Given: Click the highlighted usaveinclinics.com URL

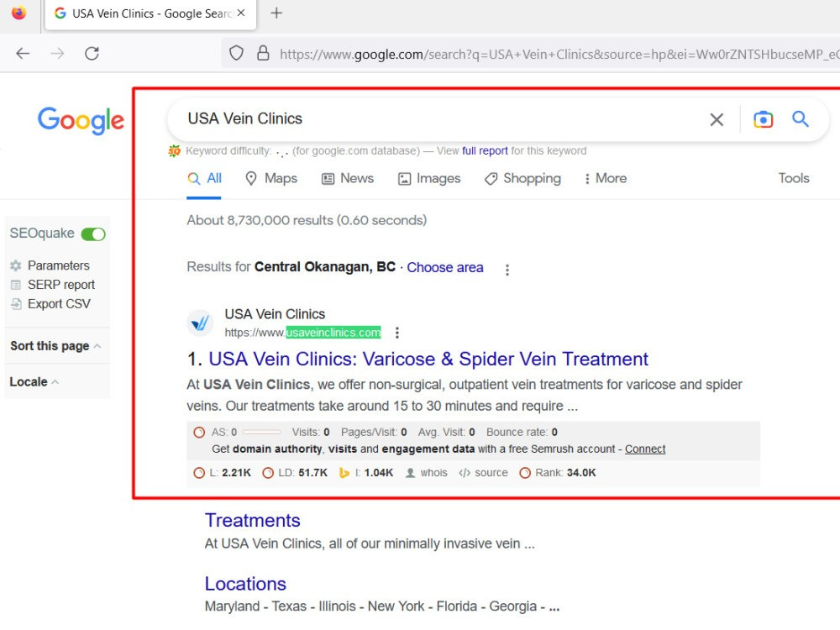Looking at the screenshot, I should (x=333, y=333).
